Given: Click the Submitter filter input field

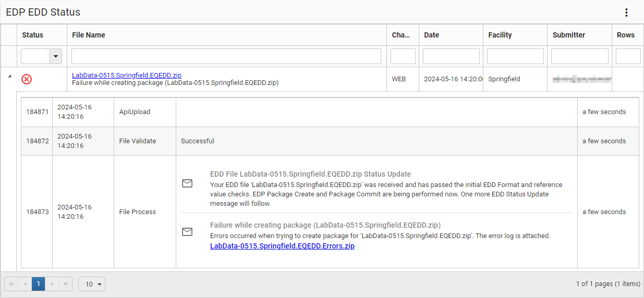Looking at the screenshot, I should 579,56.
